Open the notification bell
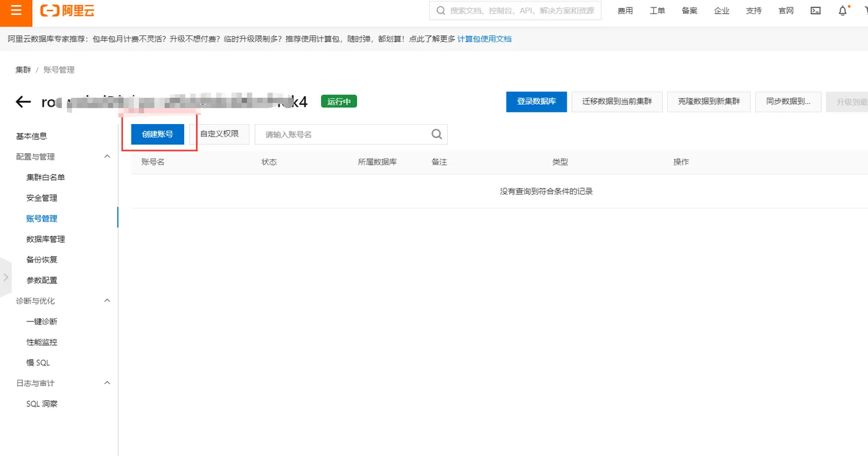The image size is (868, 456). [843, 11]
